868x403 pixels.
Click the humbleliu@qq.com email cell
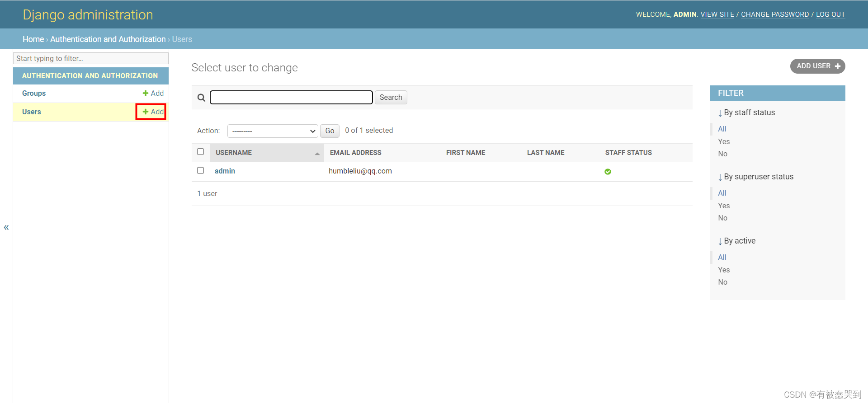[x=360, y=171]
